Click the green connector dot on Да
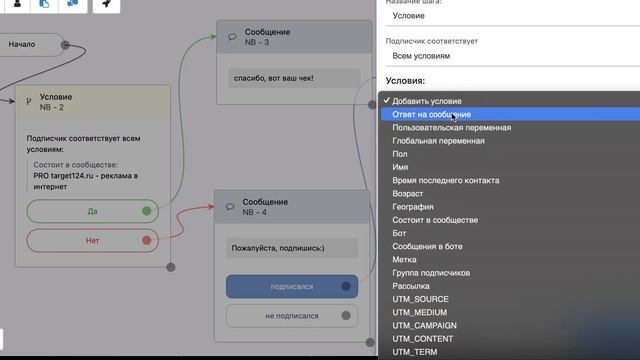Screen dimensions: 640x360 147,211
